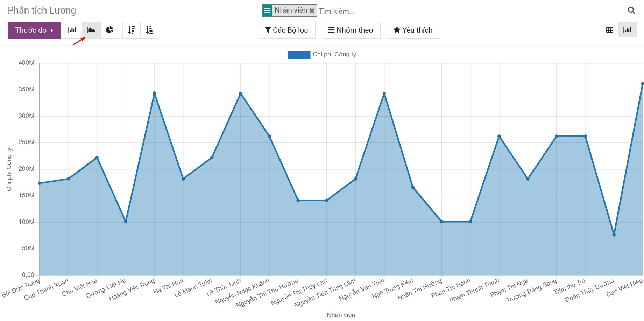Click the Đoàn Thùy Dương data point
The height and width of the screenshot is (321, 644).
(x=614, y=235)
